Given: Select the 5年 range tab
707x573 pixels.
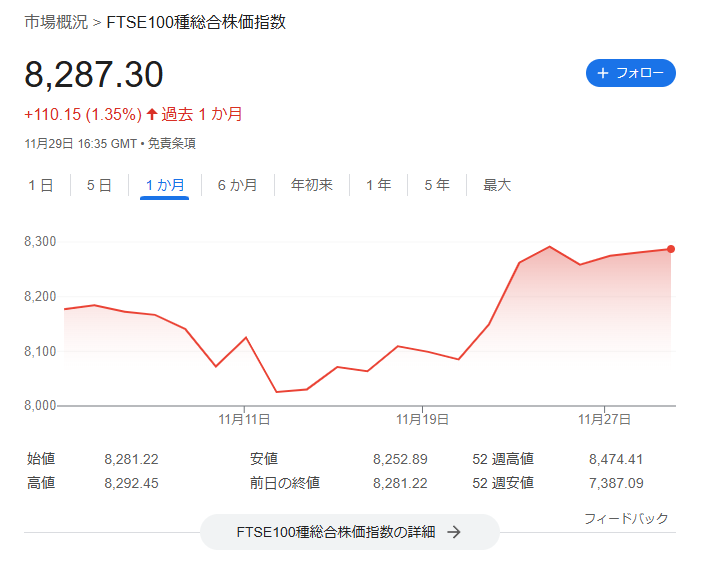Looking at the screenshot, I should (x=437, y=185).
